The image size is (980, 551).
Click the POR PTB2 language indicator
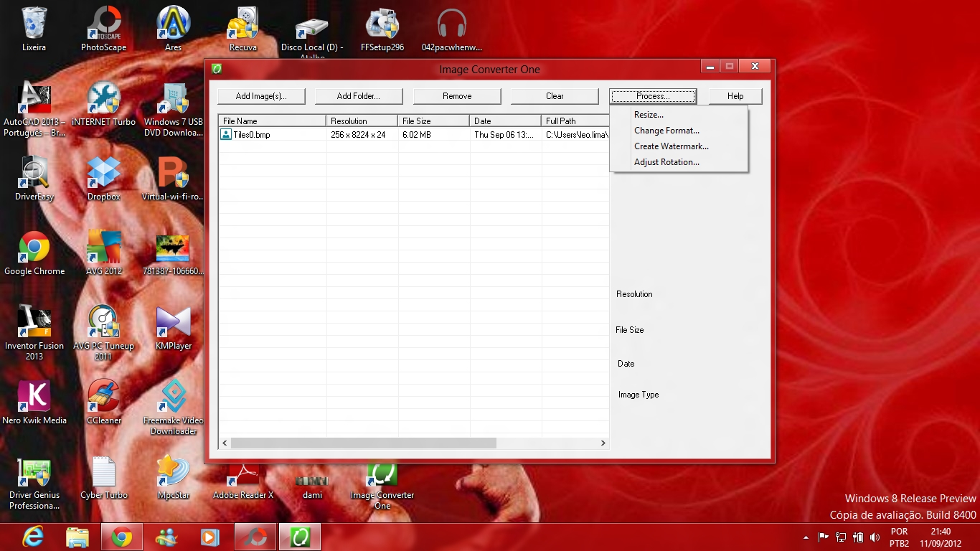pos(899,537)
